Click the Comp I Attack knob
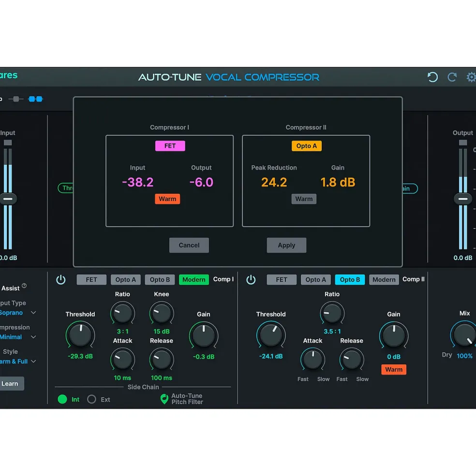 122,360
